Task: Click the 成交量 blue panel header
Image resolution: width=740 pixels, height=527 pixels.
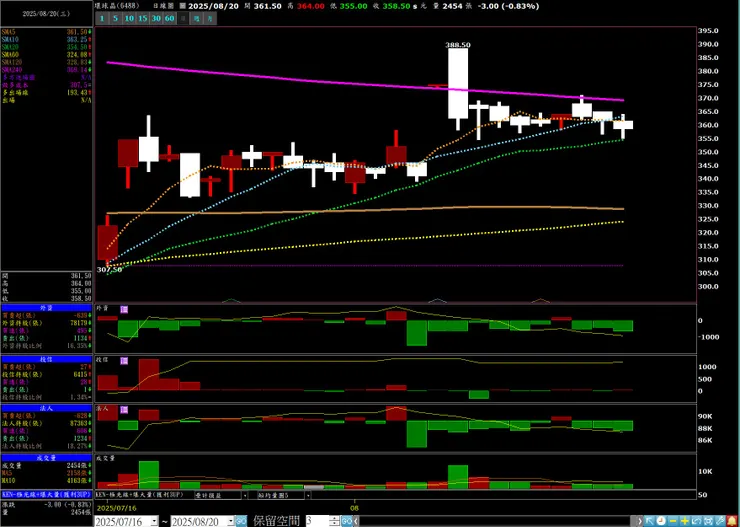Action: tap(46, 458)
